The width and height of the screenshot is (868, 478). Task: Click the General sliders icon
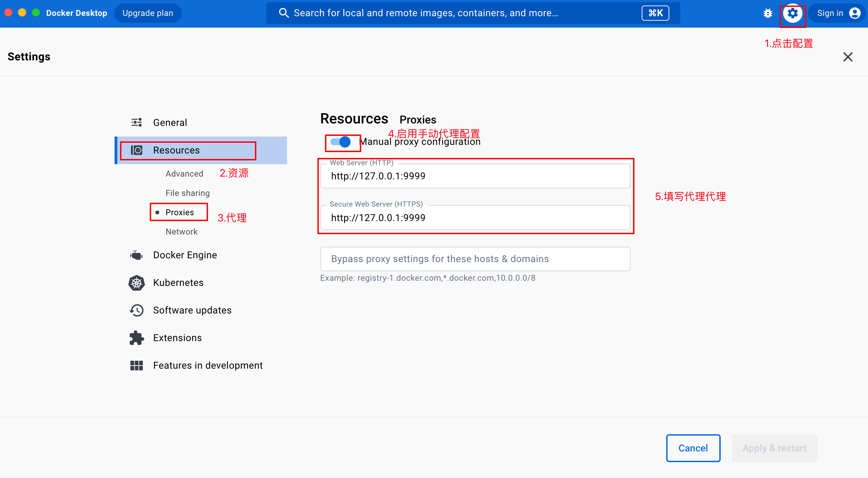(137, 122)
